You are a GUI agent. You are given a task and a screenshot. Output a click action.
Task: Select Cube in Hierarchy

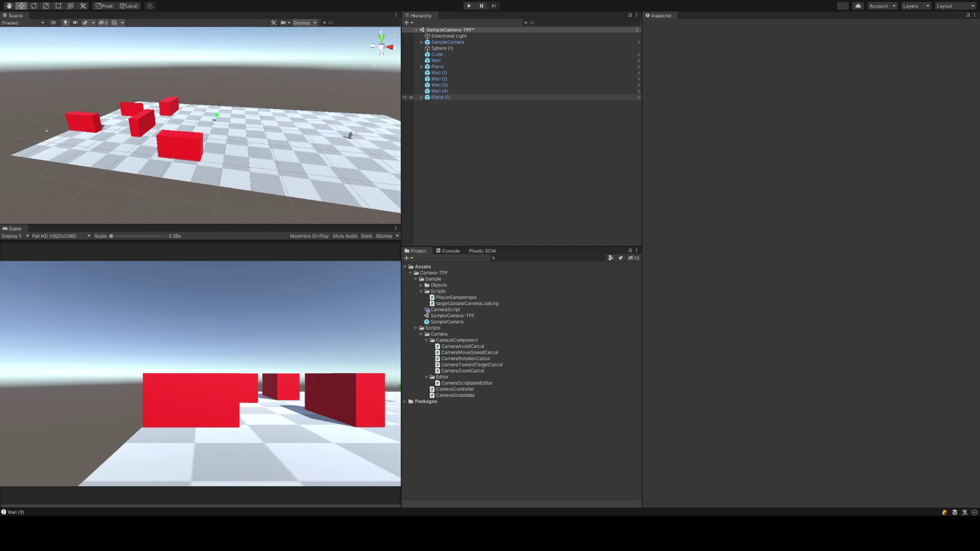[437, 55]
